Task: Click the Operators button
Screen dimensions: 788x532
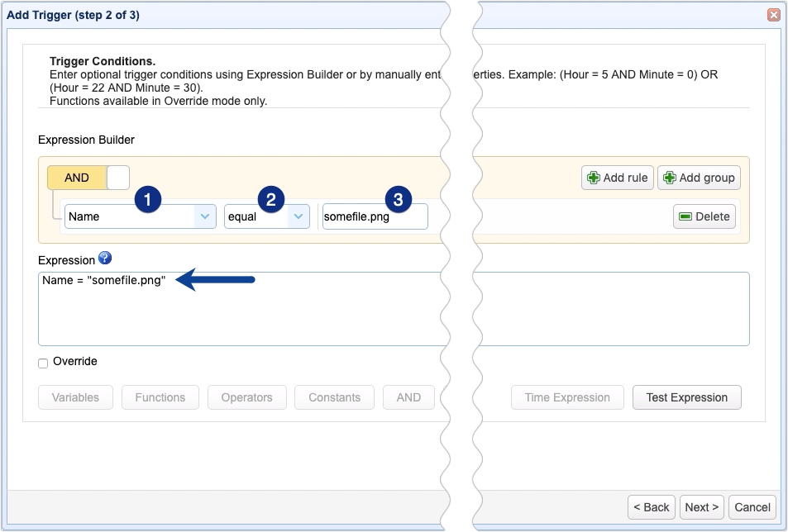Action: [246, 397]
